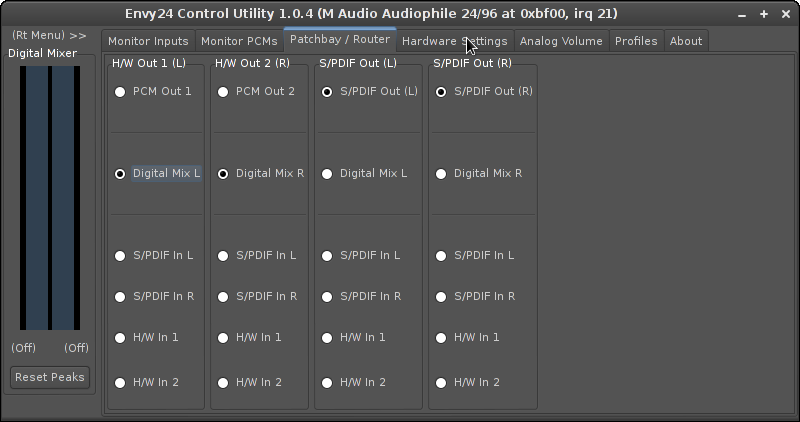Show the About tab
This screenshot has height=422, width=800.
tap(686, 41)
